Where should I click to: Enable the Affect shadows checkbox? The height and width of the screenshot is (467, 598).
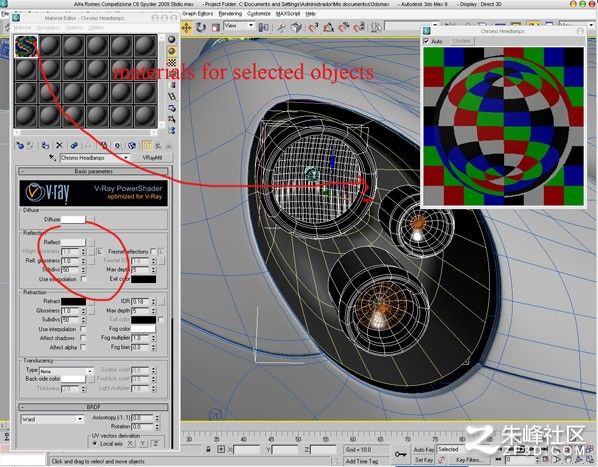click(x=83, y=338)
